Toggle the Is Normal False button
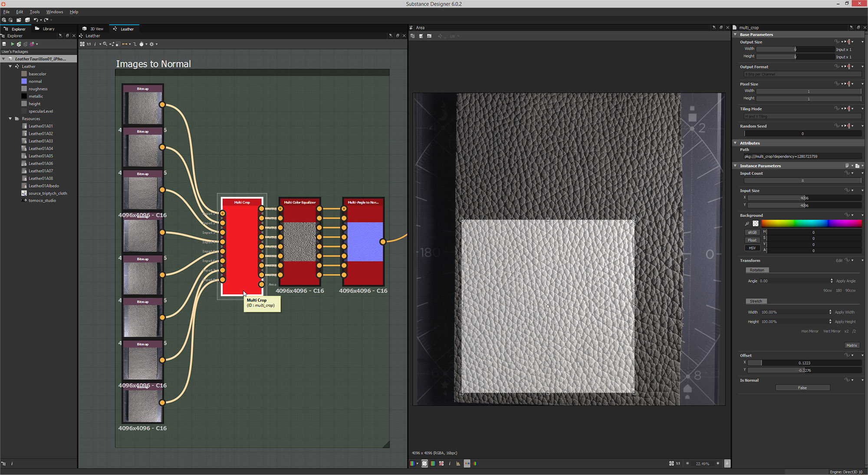This screenshot has width=868, height=475. pyautogui.click(x=802, y=388)
